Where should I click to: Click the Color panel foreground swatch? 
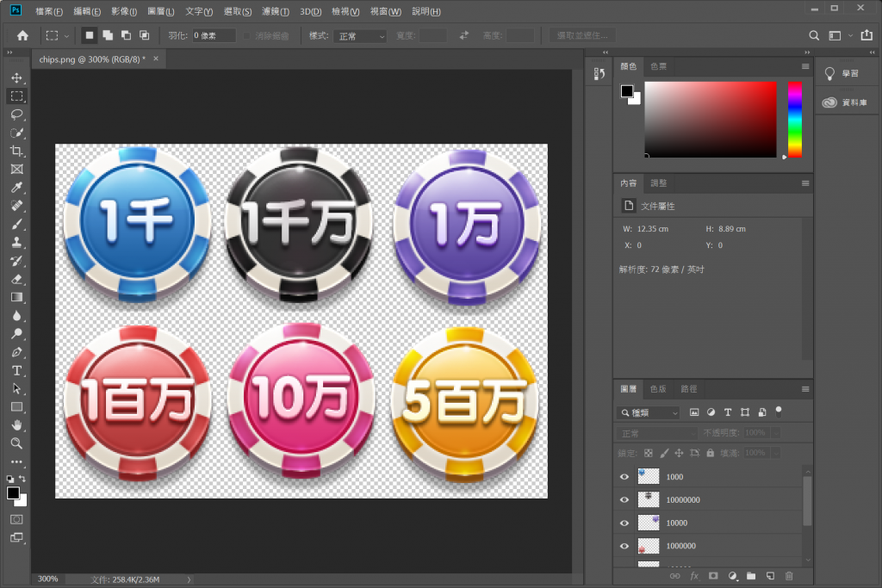click(627, 91)
